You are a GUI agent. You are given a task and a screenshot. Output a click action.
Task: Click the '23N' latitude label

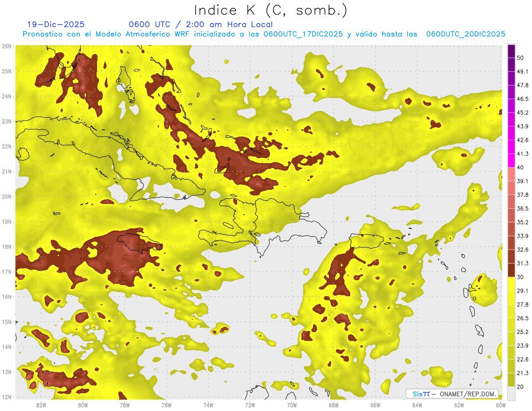[6, 121]
